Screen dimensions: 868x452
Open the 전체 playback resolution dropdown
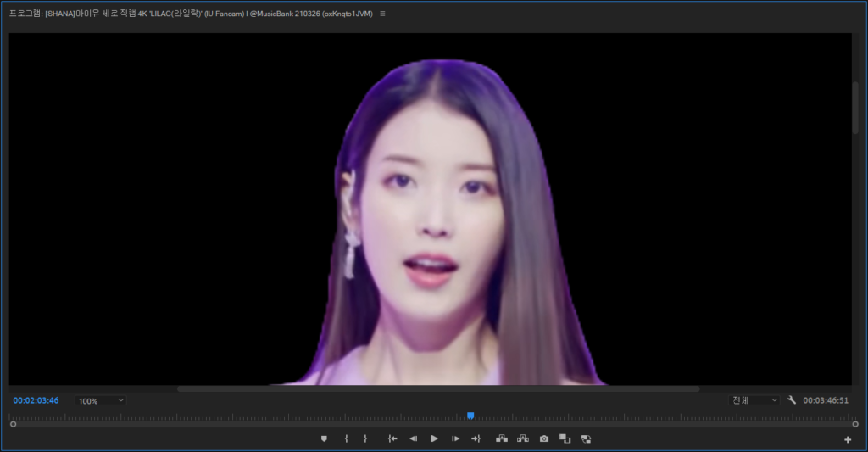click(754, 400)
